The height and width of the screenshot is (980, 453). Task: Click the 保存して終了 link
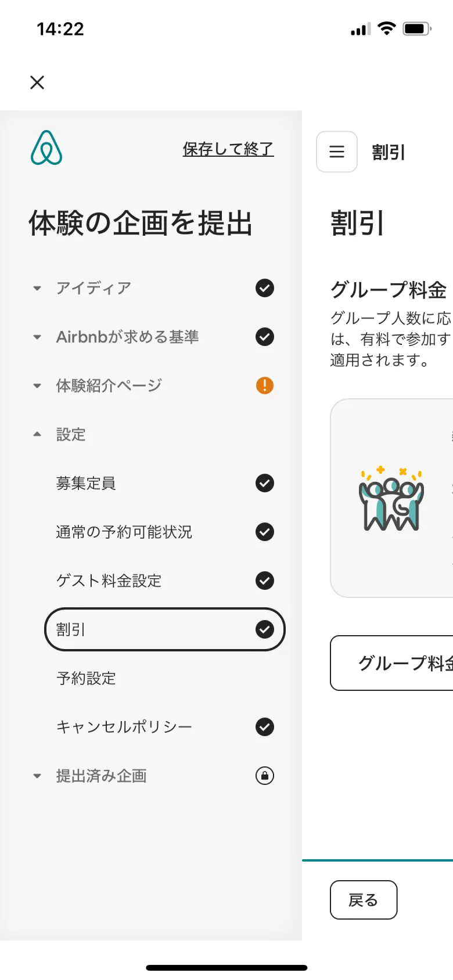228,149
